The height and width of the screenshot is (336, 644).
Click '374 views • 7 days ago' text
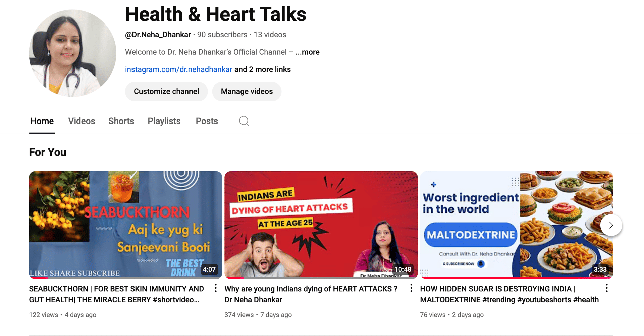coord(258,315)
